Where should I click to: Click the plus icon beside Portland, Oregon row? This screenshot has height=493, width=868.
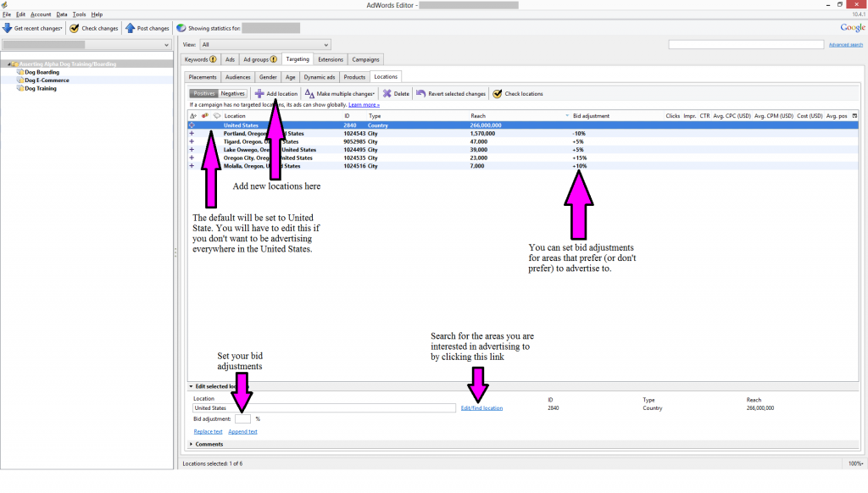(192, 133)
